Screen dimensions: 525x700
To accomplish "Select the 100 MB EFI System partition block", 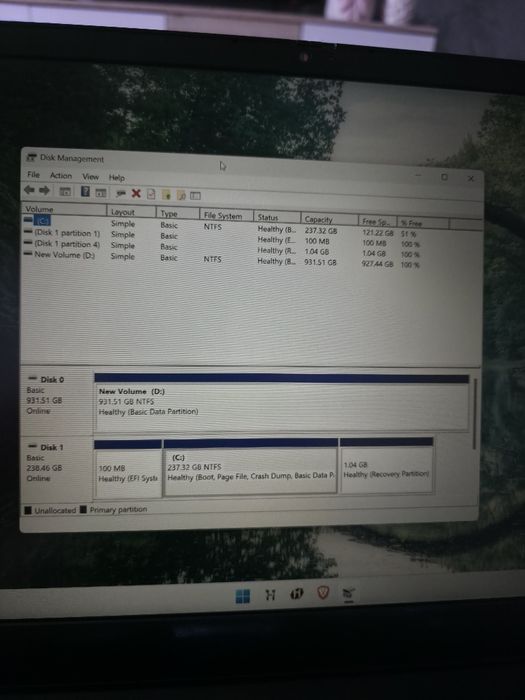I will click(x=128, y=469).
